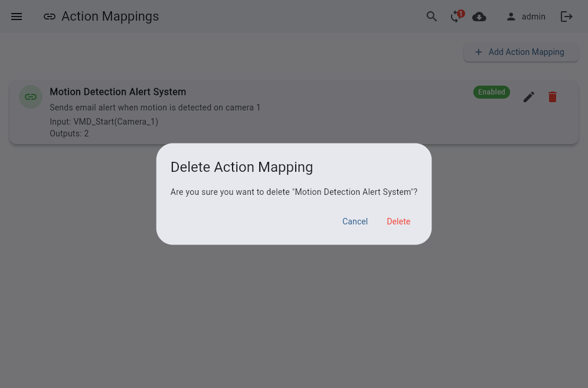588x388 pixels.
Task: Edit the mapping with the pencil icon
Action: coord(528,97)
